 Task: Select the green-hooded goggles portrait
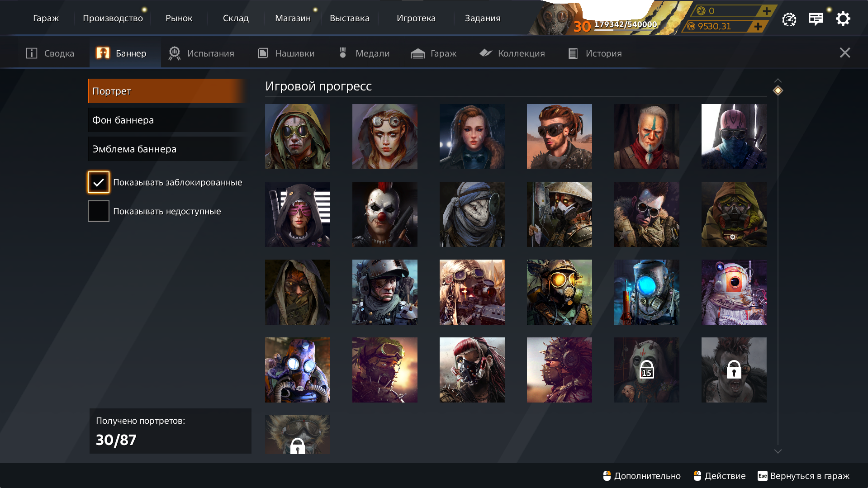click(x=298, y=137)
